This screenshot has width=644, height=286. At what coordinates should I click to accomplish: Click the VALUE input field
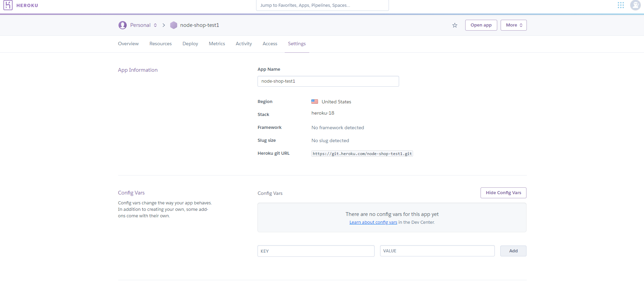[437, 251]
